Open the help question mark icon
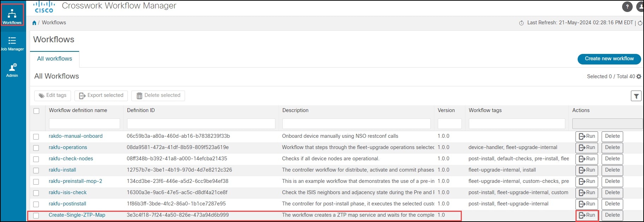This screenshot has height=222, width=644. point(627,6)
